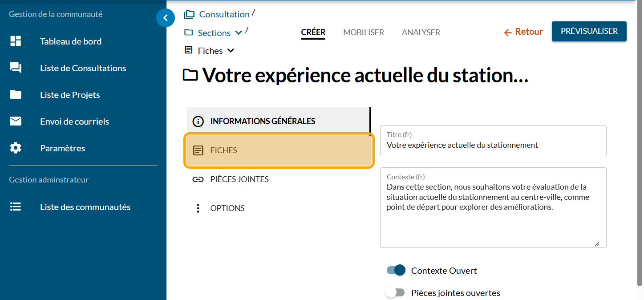Click the Tableau de bord dashboard icon
The width and height of the screenshot is (644, 300).
16,41
